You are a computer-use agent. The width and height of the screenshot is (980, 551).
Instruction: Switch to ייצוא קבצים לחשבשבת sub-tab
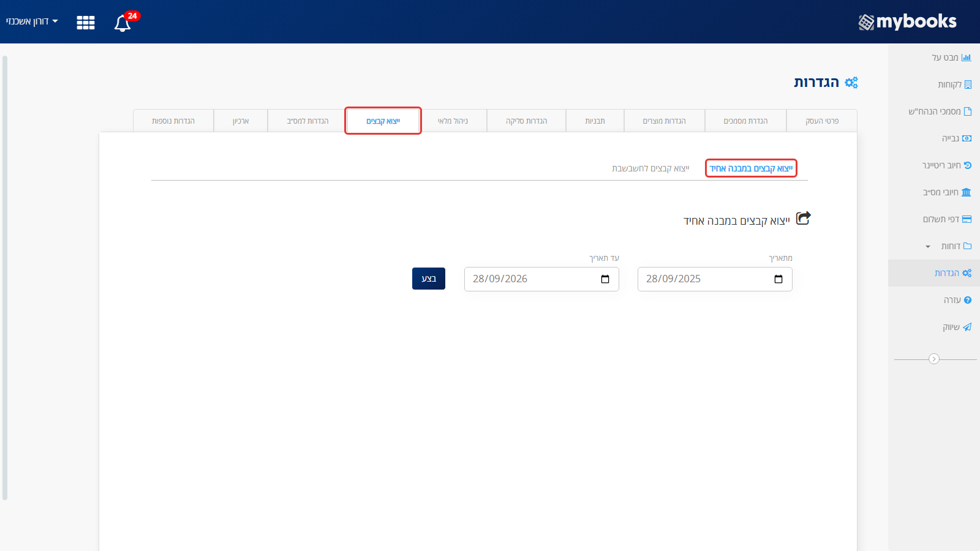(650, 168)
